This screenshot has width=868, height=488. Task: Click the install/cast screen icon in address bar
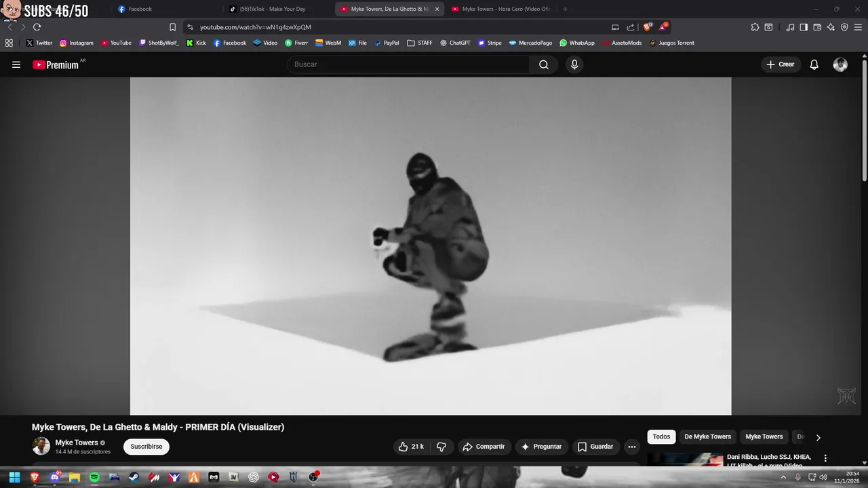615,27
